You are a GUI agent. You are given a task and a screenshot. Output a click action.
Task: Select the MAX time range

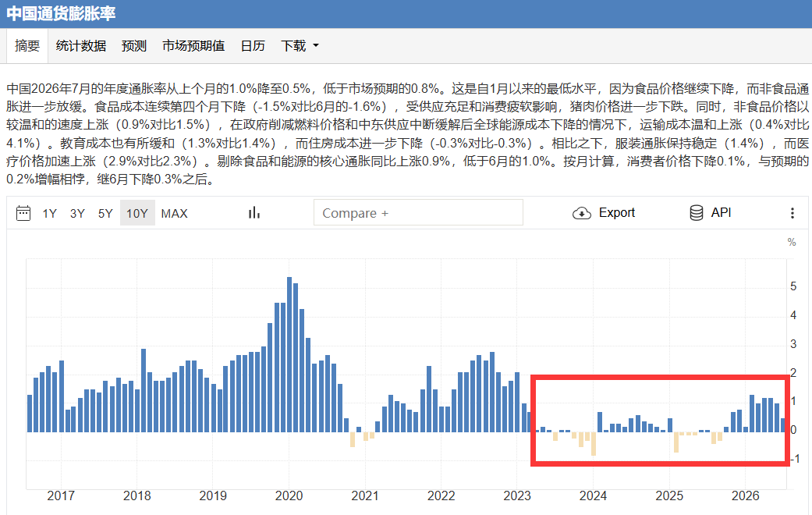pyautogui.click(x=174, y=214)
